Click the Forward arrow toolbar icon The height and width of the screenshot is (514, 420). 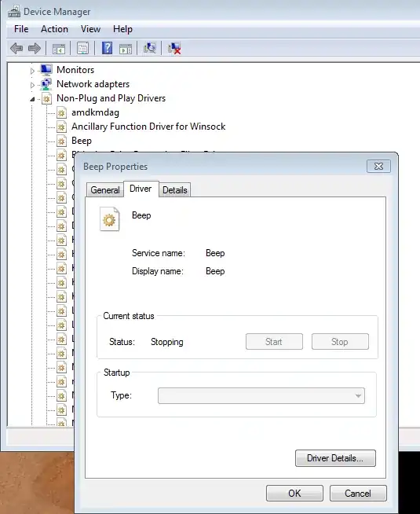pyautogui.click(x=35, y=49)
